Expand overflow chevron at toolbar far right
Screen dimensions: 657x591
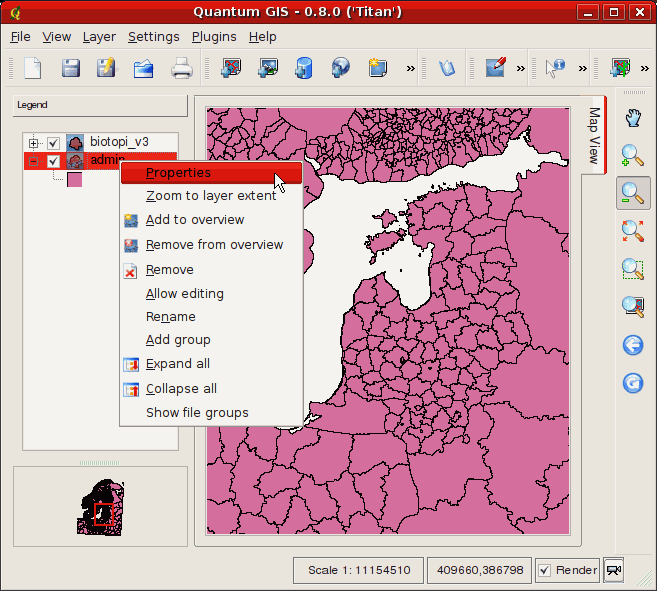[x=644, y=68]
